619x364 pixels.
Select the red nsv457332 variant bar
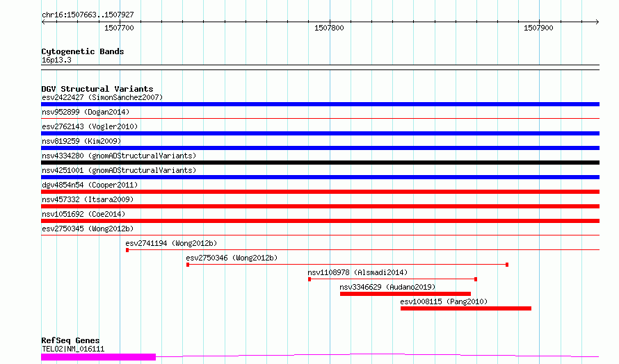tap(320, 206)
